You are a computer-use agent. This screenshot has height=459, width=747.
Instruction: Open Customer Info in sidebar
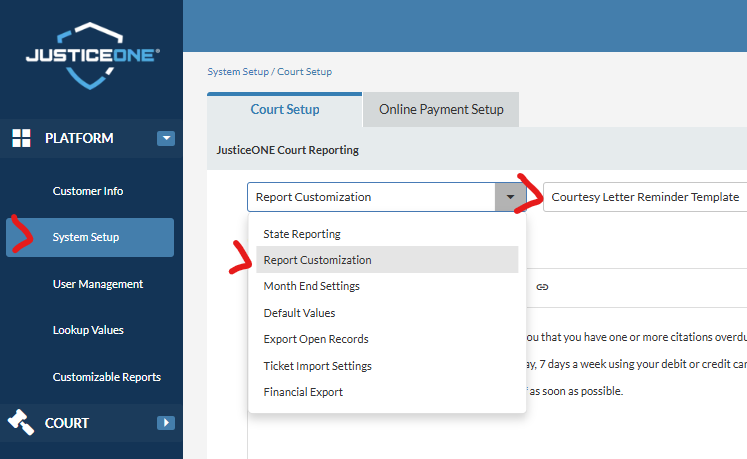[x=88, y=191]
